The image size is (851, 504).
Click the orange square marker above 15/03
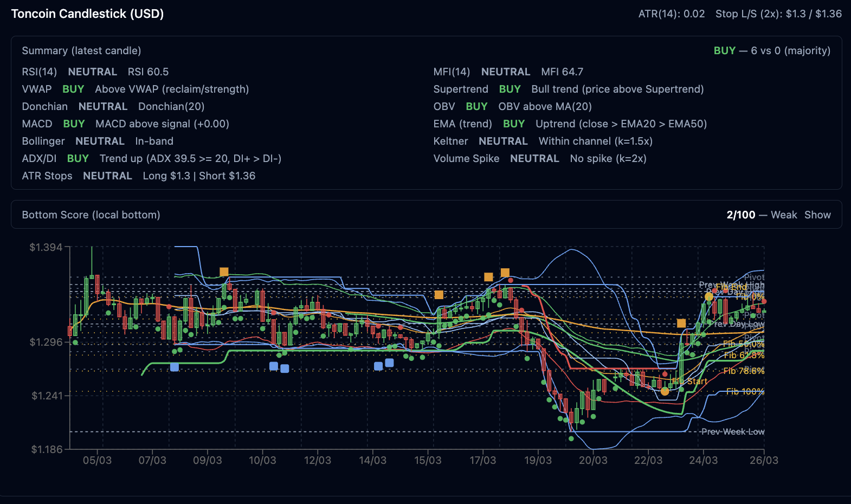tap(439, 295)
